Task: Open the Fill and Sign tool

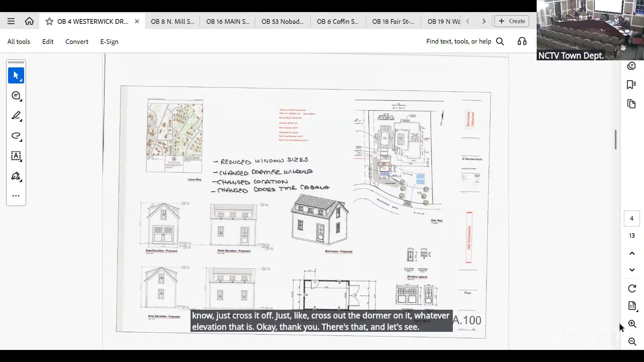Action: click(x=16, y=176)
